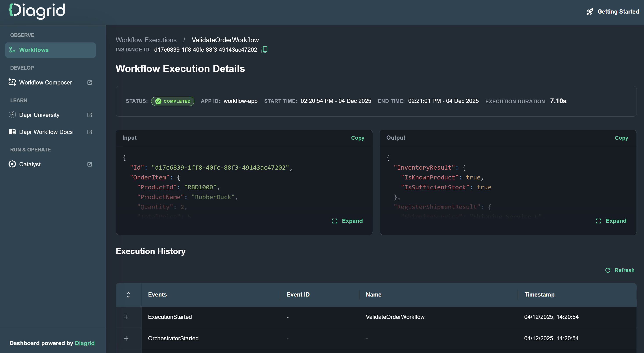The image size is (644, 353).
Task: Open the Workflow Executions breadcrumb
Action: [x=146, y=40]
